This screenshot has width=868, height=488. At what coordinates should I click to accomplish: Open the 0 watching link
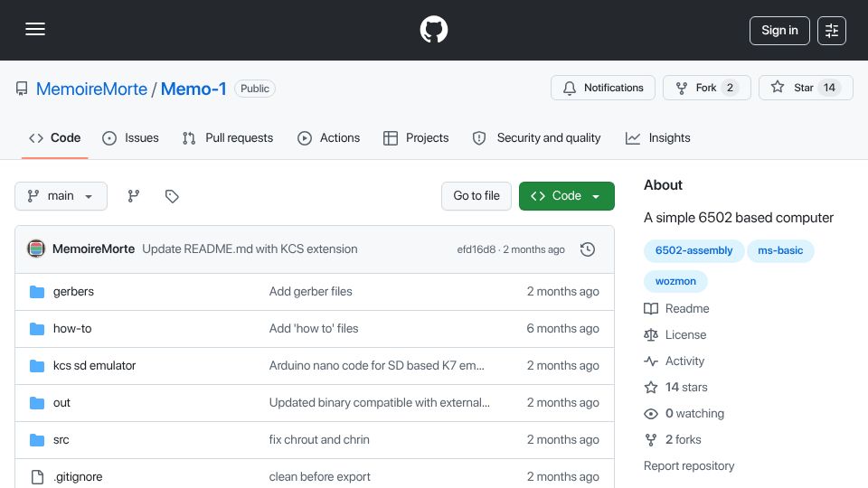coord(684,414)
